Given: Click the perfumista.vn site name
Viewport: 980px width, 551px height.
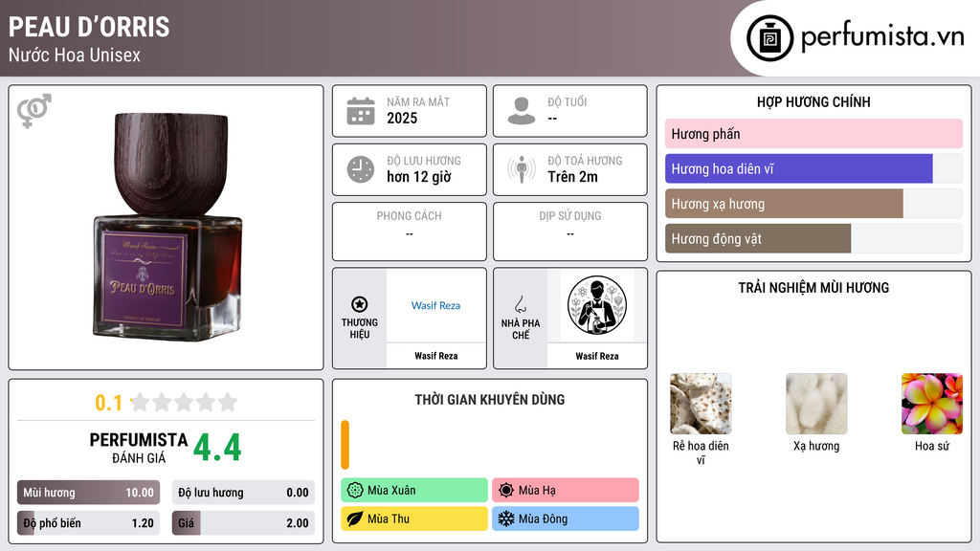Looking at the screenshot, I should pyautogui.click(x=882, y=37).
